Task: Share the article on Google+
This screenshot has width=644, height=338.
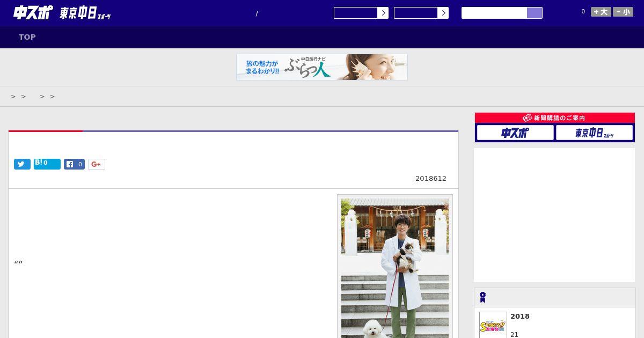Action: 97,164
